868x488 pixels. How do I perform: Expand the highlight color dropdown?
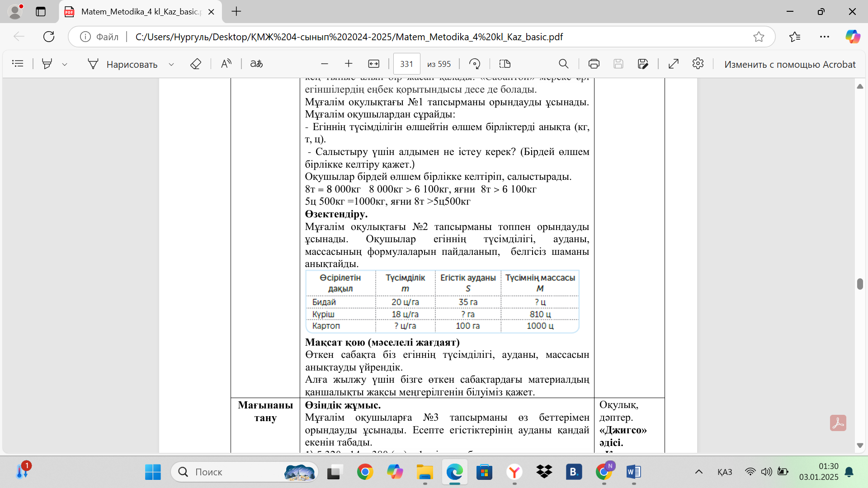point(65,65)
